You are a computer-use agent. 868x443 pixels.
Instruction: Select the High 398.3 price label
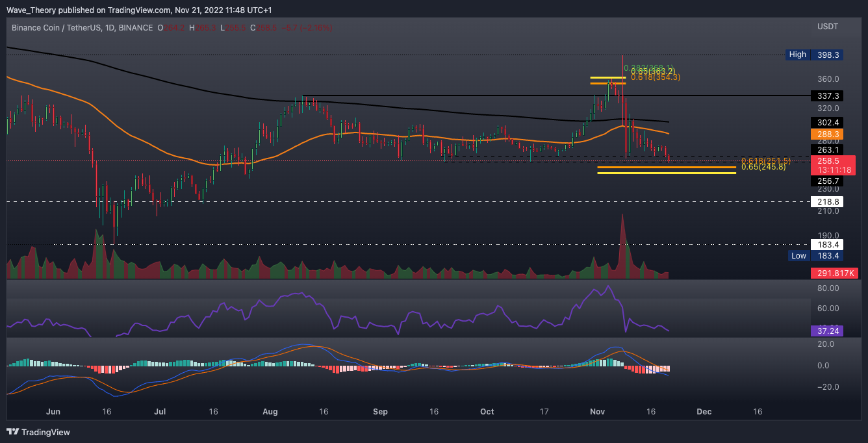(x=815, y=55)
